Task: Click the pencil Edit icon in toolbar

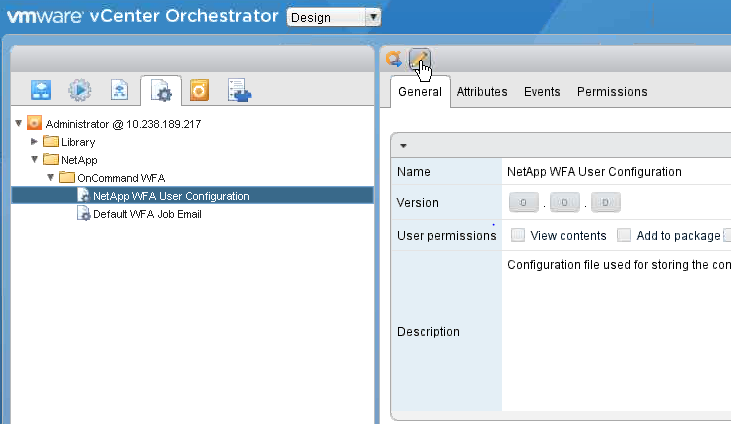Action: (x=419, y=59)
